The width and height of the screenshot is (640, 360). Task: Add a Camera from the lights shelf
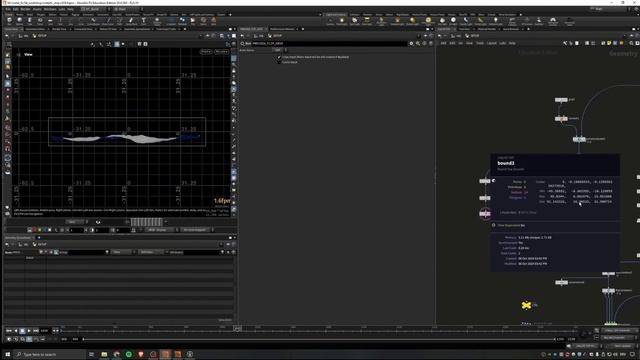click(x=330, y=21)
